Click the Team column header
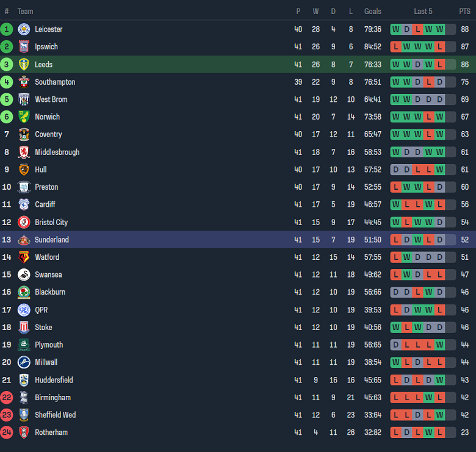Image resolution: width=476 pixels, height=452 pixels. [x=25, y=12]
